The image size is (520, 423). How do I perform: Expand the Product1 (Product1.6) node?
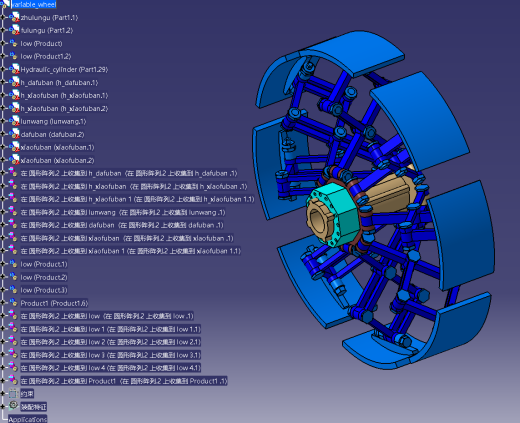pos(3,303)
